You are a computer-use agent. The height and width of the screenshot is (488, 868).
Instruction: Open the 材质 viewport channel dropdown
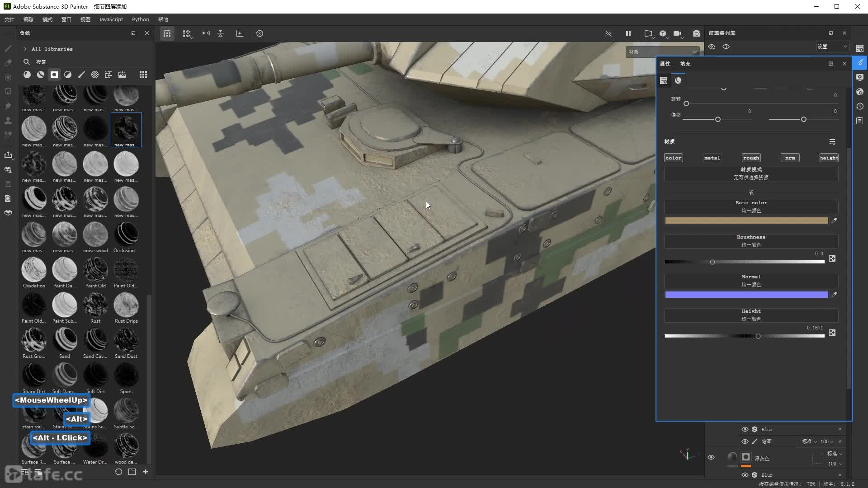(x=662, y=52)
